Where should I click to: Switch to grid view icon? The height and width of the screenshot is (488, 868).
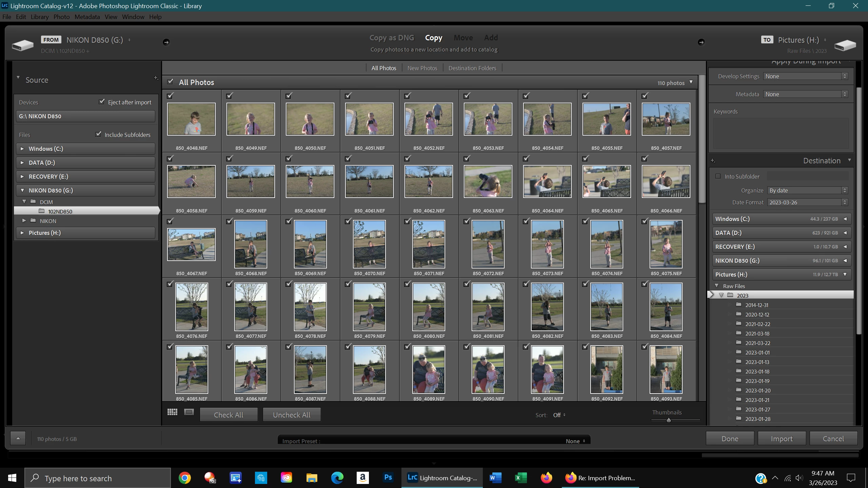(x=172, y=412)
